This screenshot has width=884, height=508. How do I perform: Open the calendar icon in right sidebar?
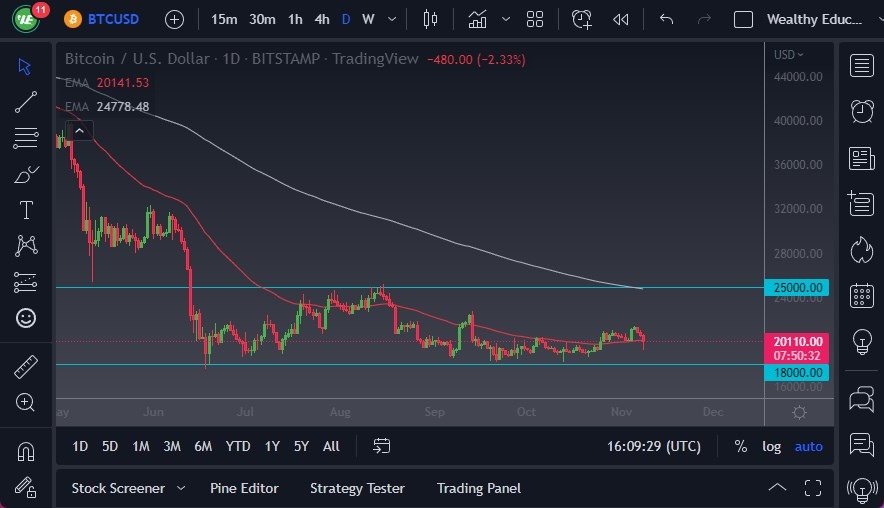tap(861, 295)
